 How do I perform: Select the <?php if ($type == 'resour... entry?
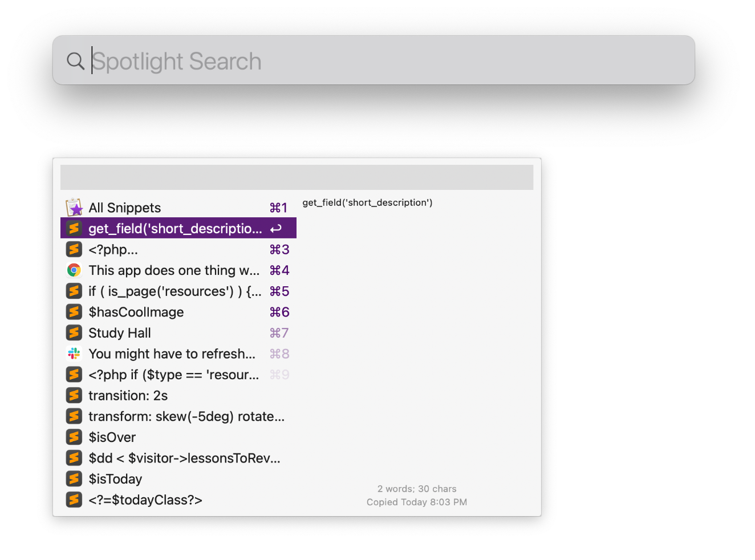tap(178, 374)
